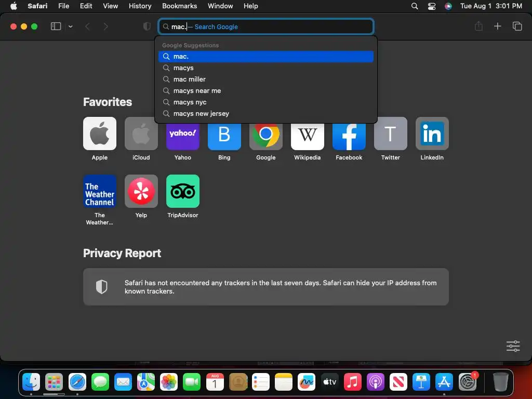
Task: Select 'macys near me' suggestion
Action: tap(266, 91)
